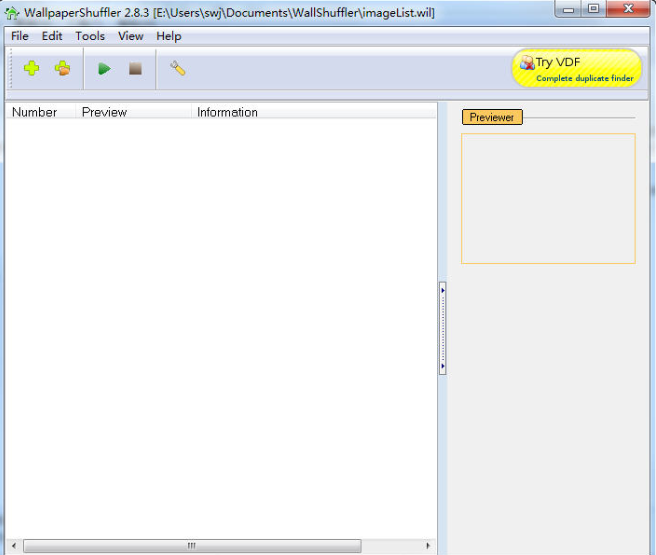Click the Preview column header

105,112
